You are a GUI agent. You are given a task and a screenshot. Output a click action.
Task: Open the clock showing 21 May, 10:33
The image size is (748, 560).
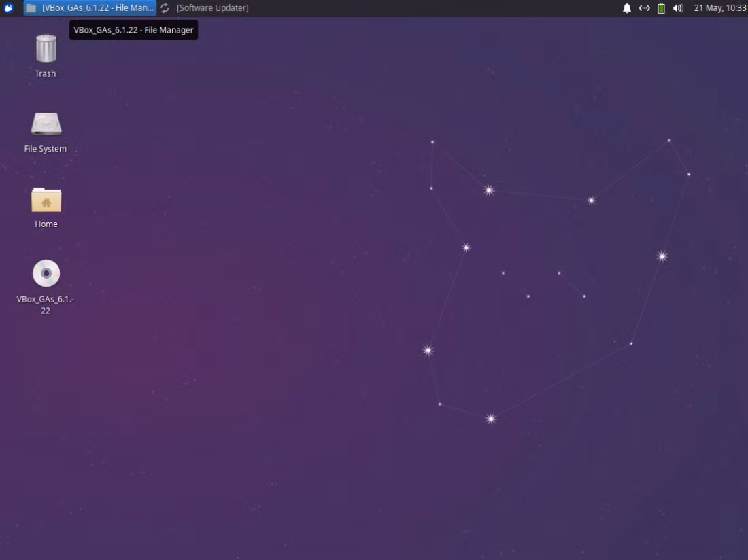tap(720, 7)
